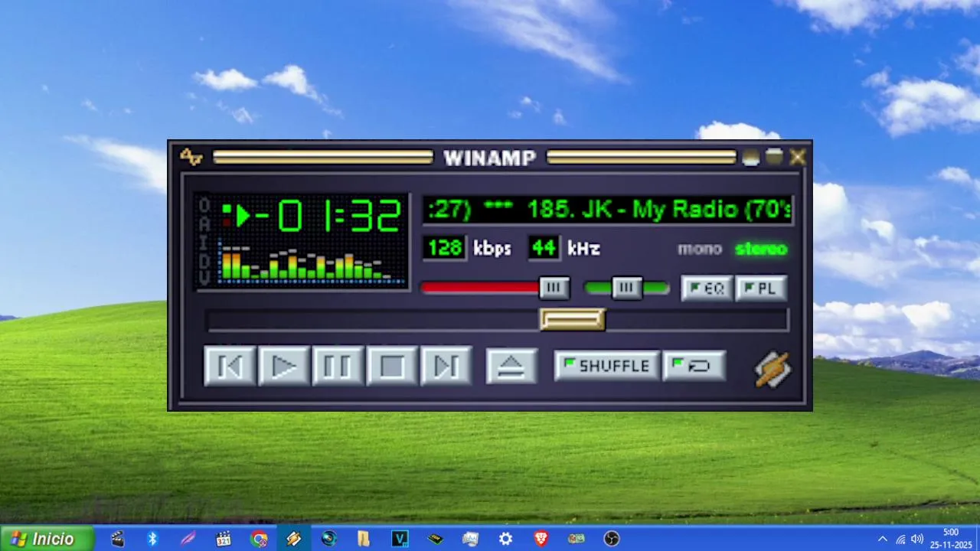980x551 pixels.
Task: Click the green balance slider handle
Action: pyautogui.click(x=627, y=288)
